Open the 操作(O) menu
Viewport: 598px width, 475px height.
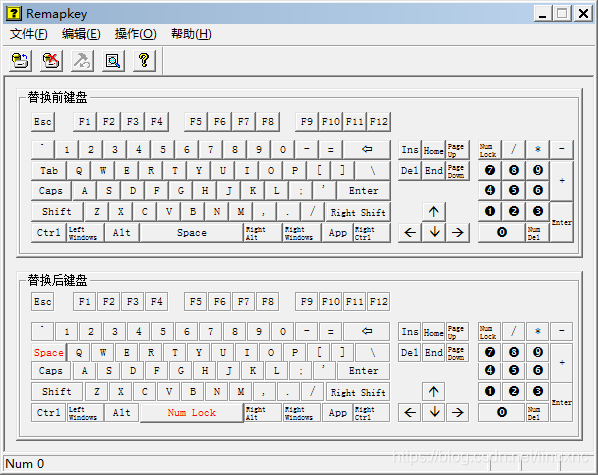click(x=135, y=34)
